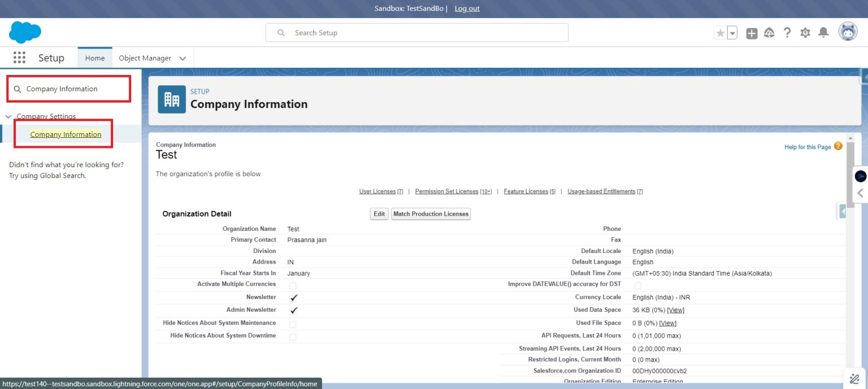
Task: Select the Home tab in Setup
Action: pos(94,58)
